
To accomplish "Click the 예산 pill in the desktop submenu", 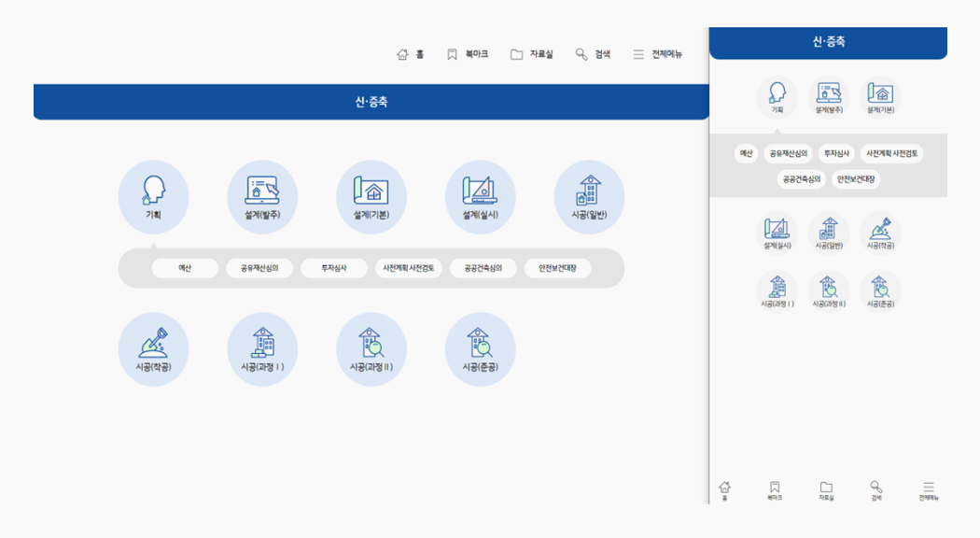I will tap(185, 268).
